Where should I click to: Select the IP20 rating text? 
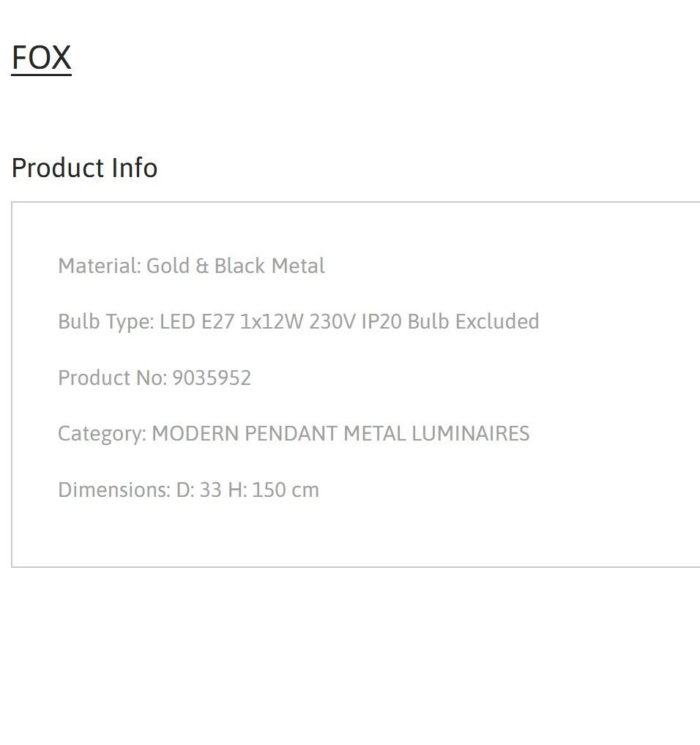pos(381,322)
